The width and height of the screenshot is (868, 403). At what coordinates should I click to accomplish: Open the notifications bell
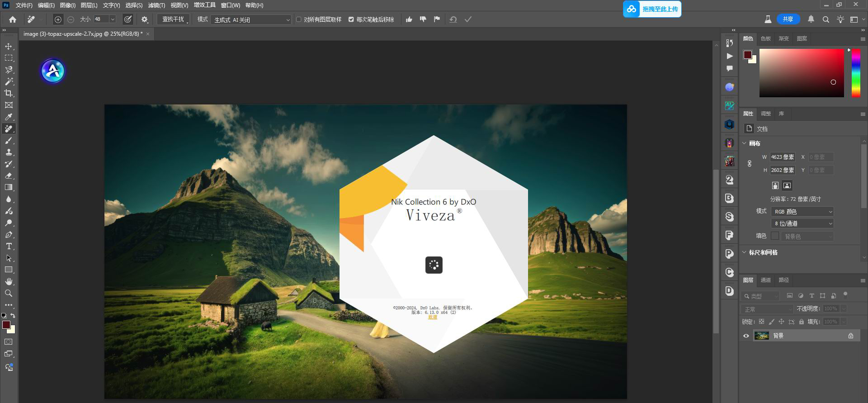pos(811,19)
